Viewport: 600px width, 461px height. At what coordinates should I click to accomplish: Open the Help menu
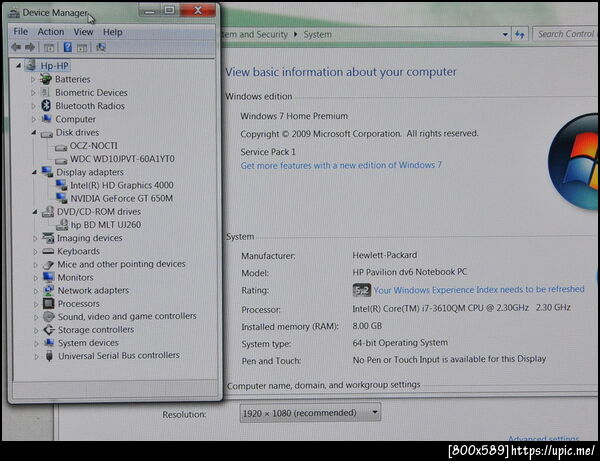(112, 32)
